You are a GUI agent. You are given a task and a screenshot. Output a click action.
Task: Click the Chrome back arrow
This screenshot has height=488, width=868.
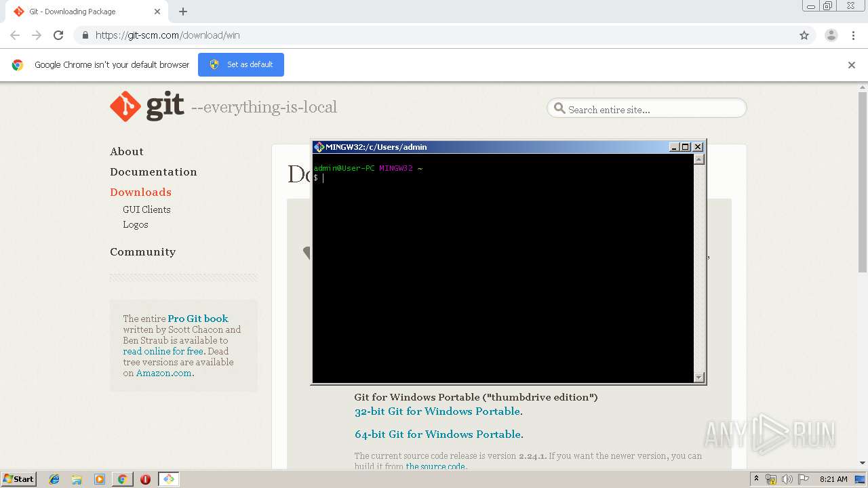point(15,35)
